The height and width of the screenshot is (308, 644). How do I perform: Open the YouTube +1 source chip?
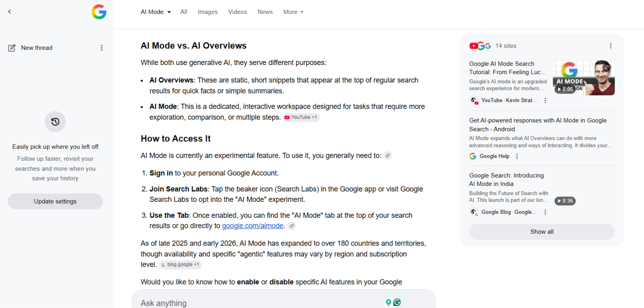(301, 117)
